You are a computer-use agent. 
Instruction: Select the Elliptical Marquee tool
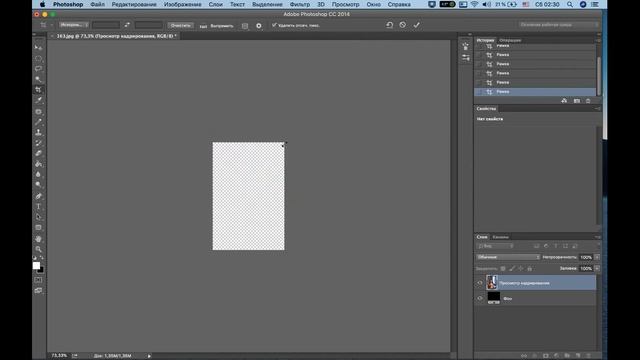[38, 58]
